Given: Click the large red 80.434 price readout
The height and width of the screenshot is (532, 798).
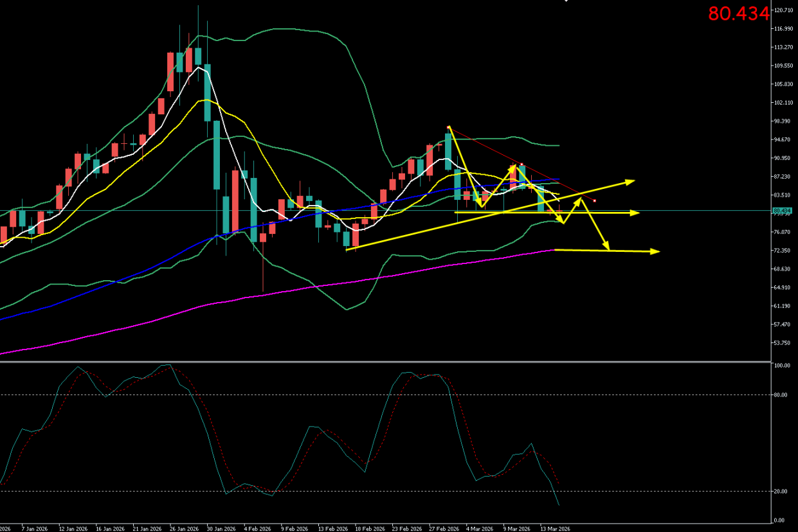Looking at the screenshot, I should 738,13.
